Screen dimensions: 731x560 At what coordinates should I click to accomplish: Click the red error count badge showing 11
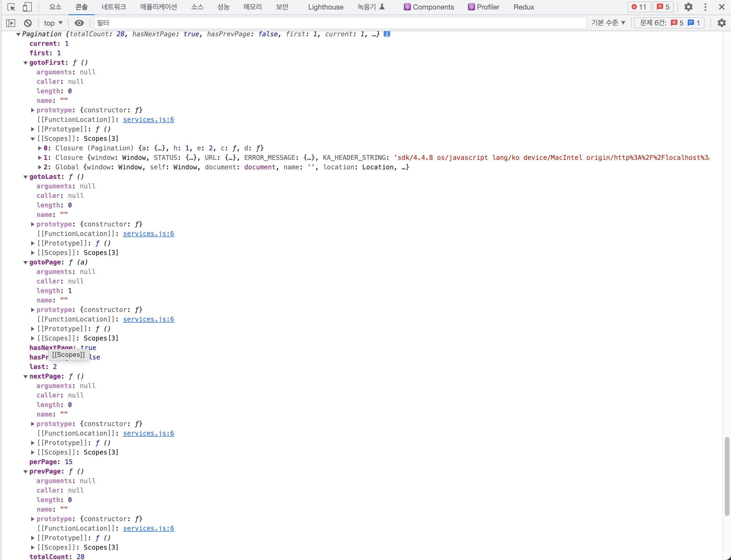(x=639, y=7)
